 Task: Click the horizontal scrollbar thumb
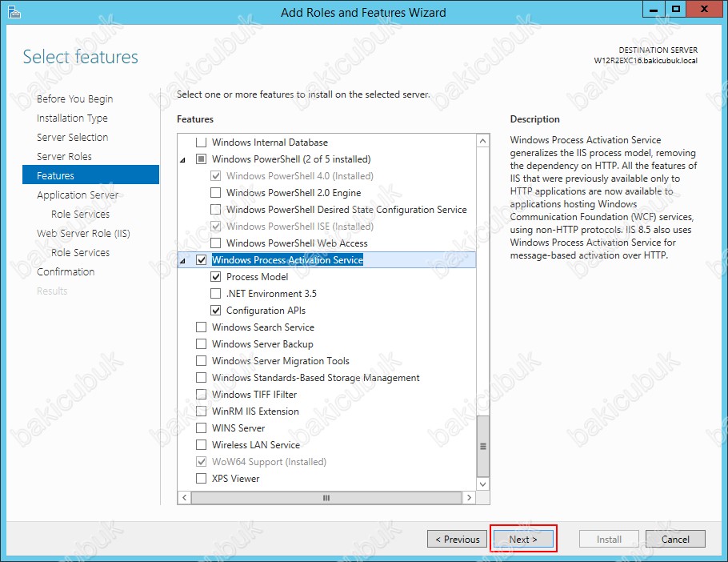tap(326, 498)
